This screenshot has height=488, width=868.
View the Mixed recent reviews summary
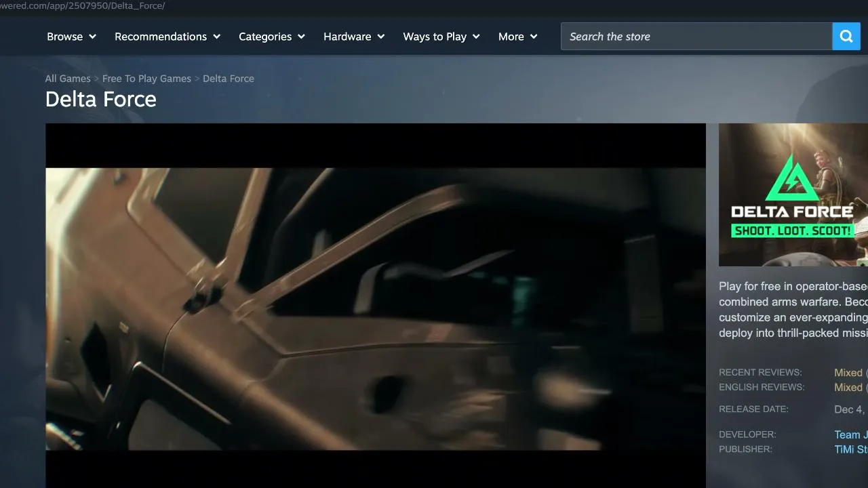(848, 373)
